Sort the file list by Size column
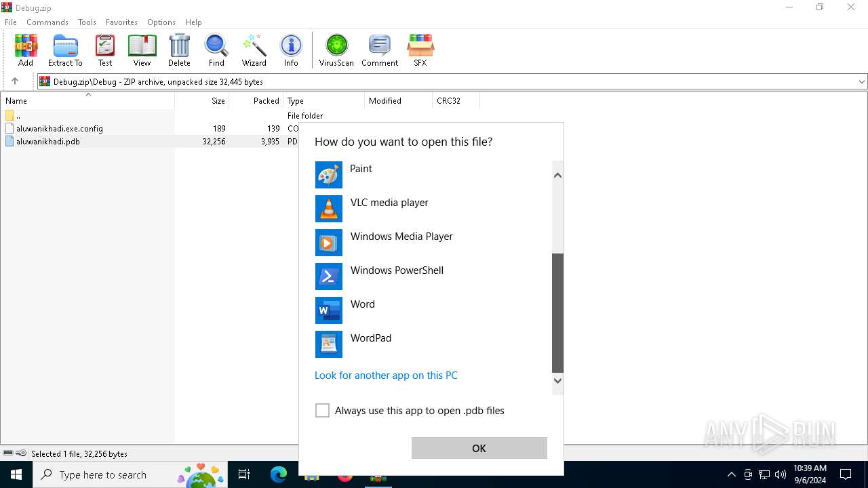Image resolution: width=868 pixels, height=488 pixels. pos(202,100)
